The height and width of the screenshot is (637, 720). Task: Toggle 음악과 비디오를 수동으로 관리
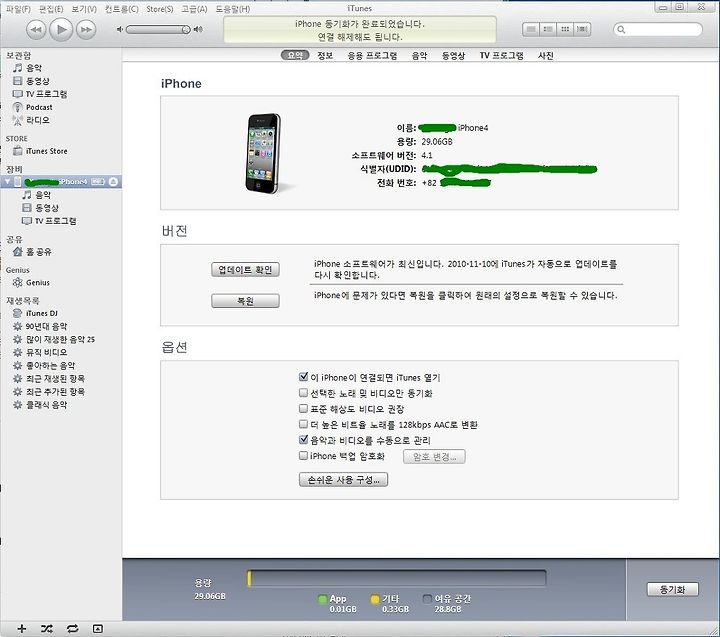303,440
